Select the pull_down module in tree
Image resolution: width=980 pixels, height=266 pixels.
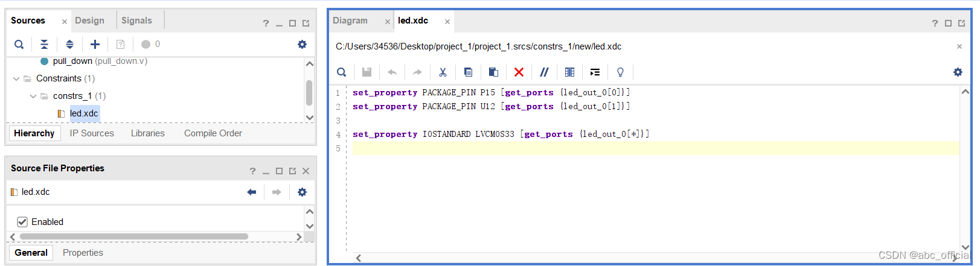(100, 61)
